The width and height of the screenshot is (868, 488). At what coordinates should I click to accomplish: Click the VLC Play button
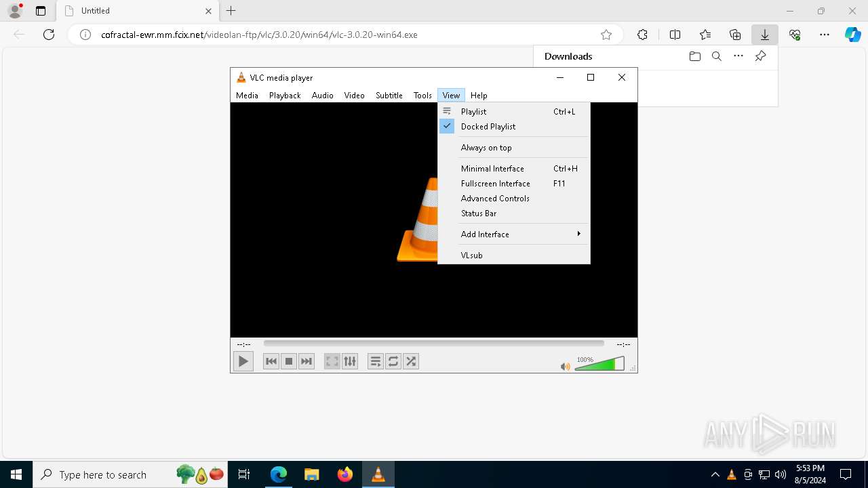243,362
